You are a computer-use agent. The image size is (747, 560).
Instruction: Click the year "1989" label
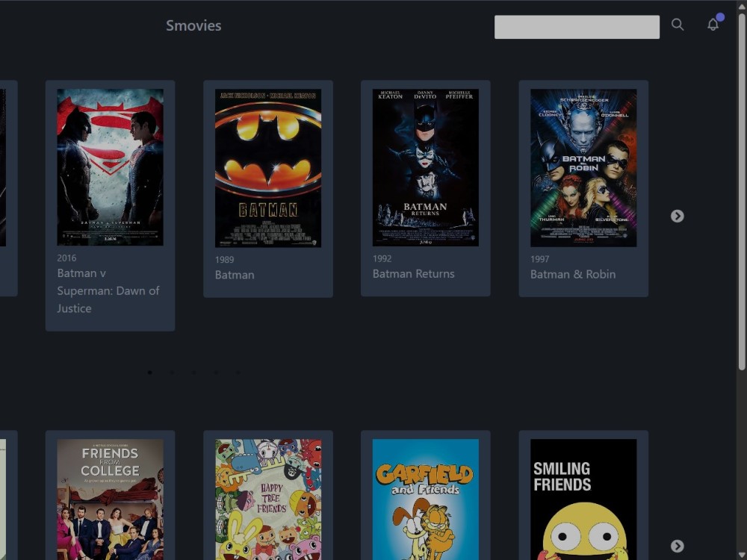coord(224,260)
